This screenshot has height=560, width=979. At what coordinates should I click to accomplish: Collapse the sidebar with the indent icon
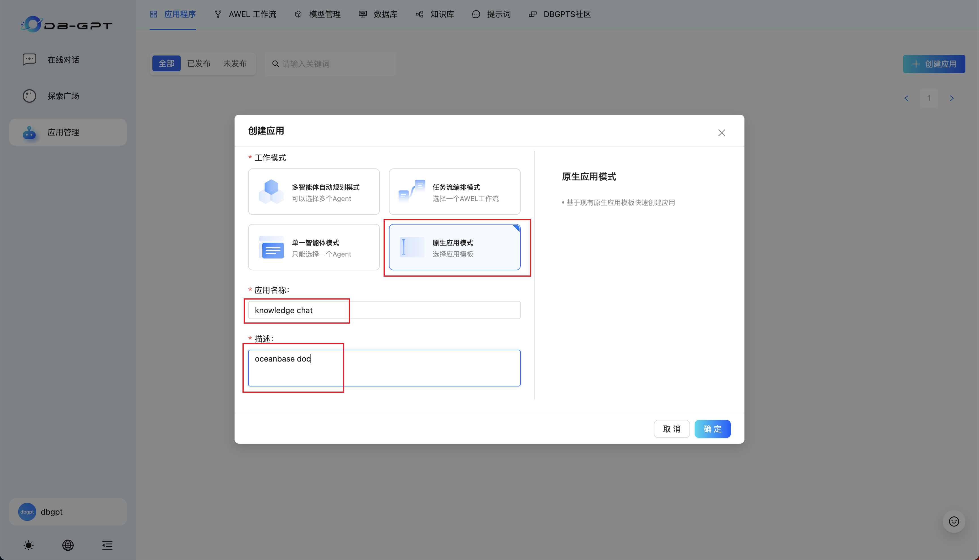pyautogui.click(x=107, y=545)
